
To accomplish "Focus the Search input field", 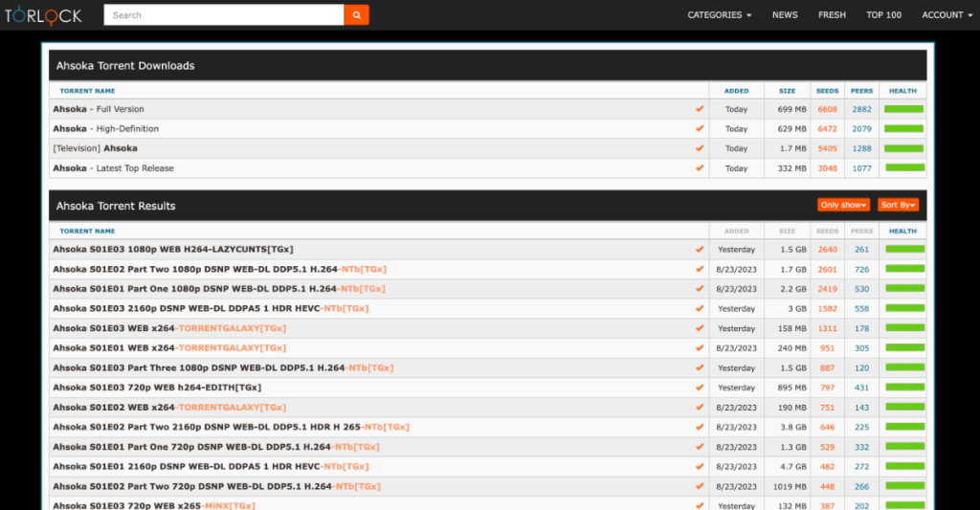I will (224, 15).
